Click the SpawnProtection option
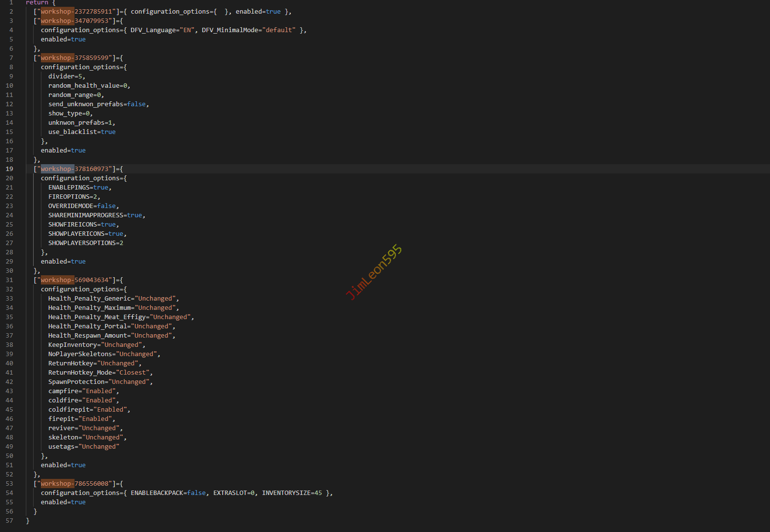 pos(76,382)
